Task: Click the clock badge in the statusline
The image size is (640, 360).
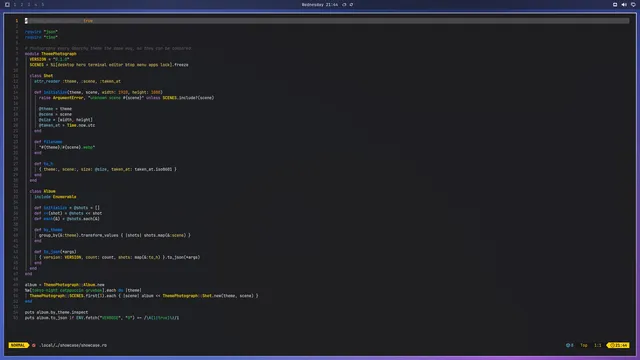Action: (618, 345)
